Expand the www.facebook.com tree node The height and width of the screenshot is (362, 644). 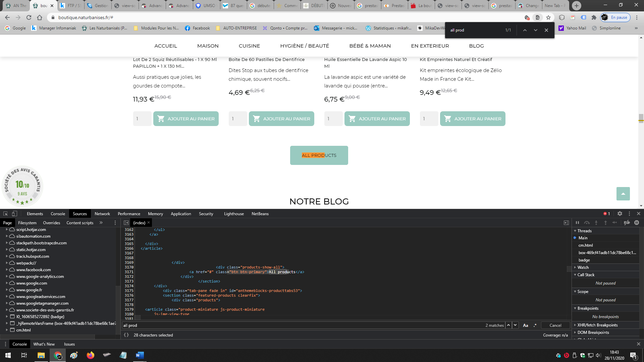pyautogui.click(x=7, y=269)
